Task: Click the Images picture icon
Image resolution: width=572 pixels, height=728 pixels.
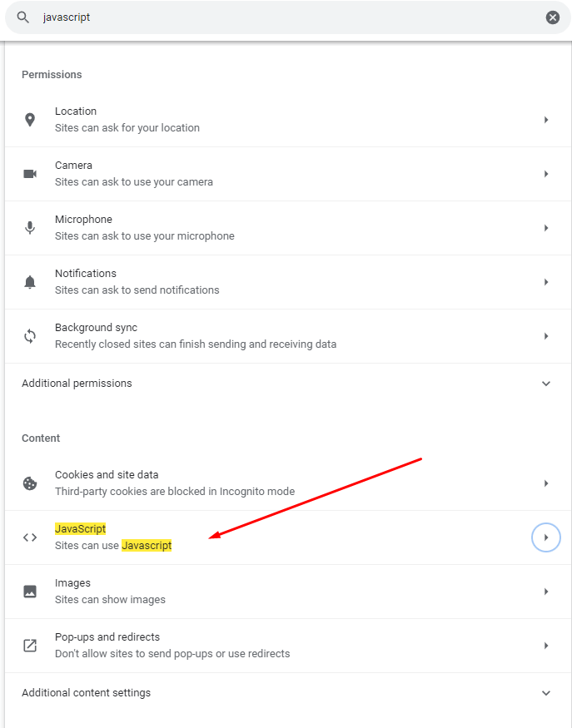Action: click(30, 592)
